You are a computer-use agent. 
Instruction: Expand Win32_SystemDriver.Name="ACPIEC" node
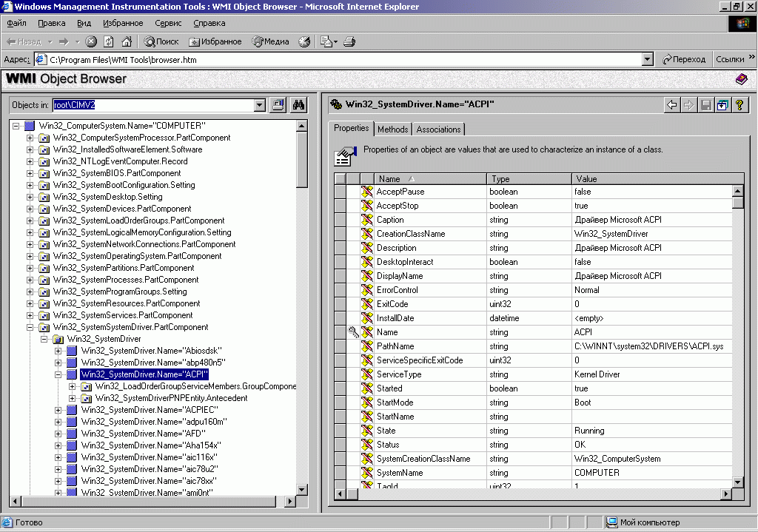pos(58,410)
